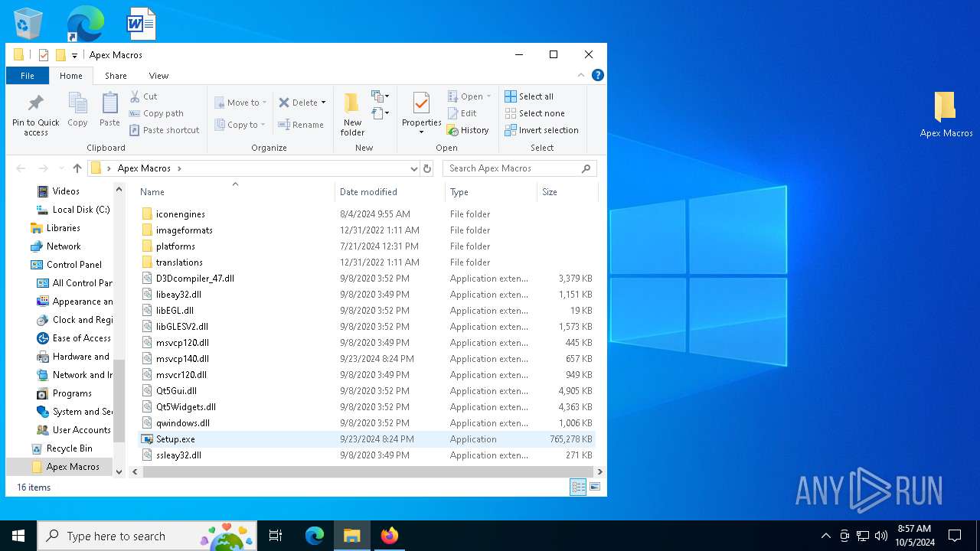The height and width of the screenshot is (551, 980).
Task: Open the Move to dropdown
Action: 240,103
